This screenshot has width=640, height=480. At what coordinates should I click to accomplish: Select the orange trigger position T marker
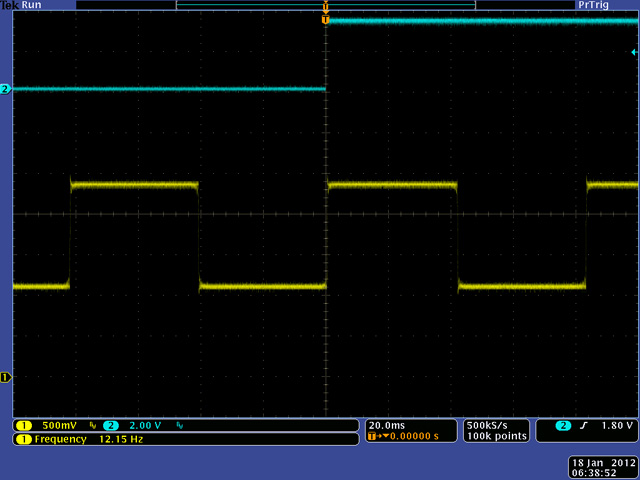point(325,19)
